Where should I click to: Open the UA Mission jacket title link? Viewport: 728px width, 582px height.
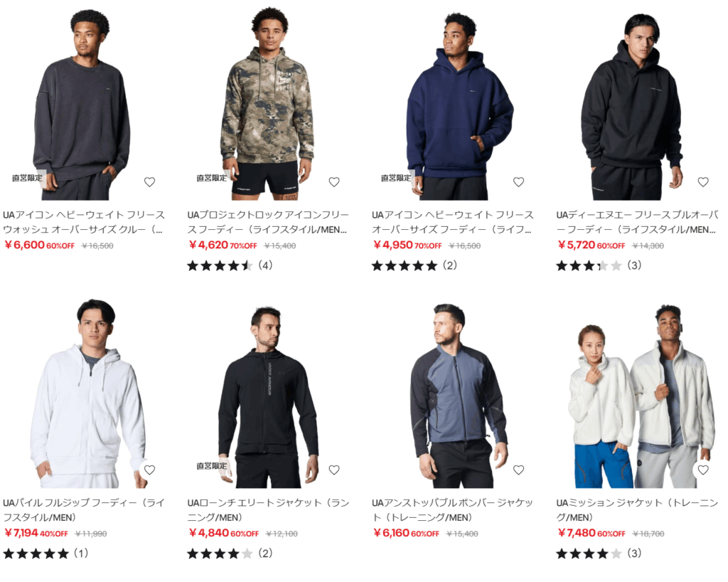click(x=636, y=510)
